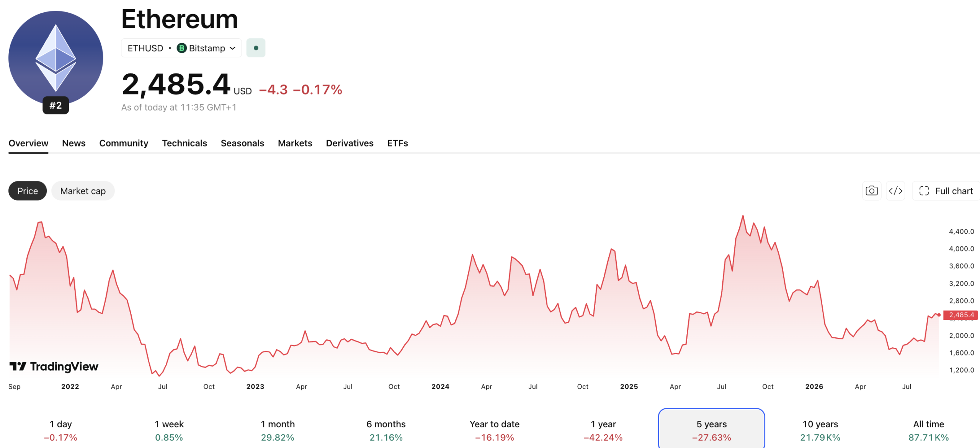Click the 4,400.0 price axis label
This screenshot has height=448, width=980.
961,231
